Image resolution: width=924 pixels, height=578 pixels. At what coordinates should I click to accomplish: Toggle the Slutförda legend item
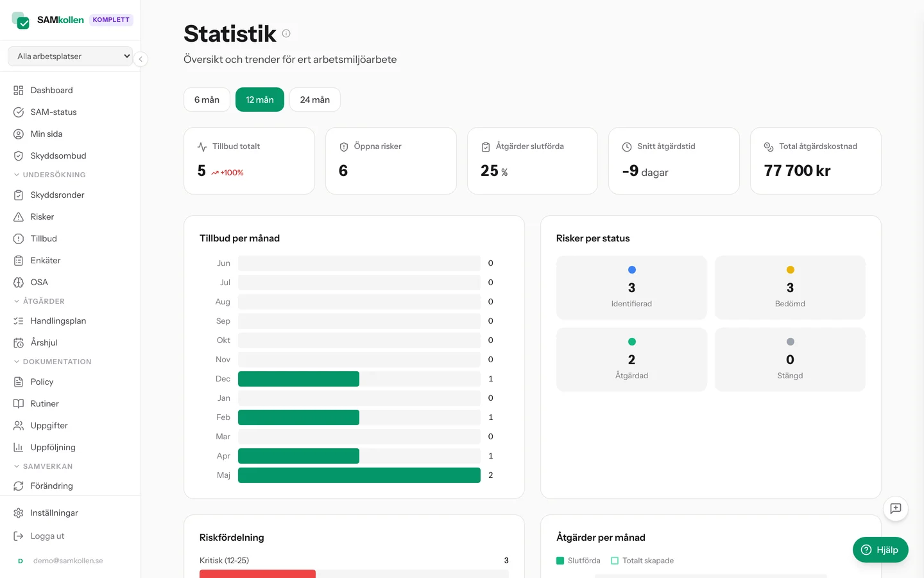coord(578,561)
